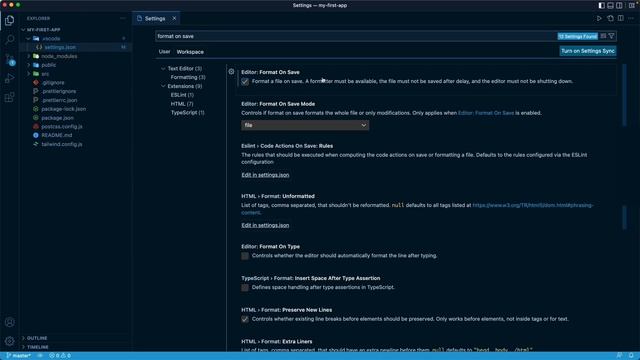Click master branch in status bar
Viewport: 640px width, 360px height.
18,356
